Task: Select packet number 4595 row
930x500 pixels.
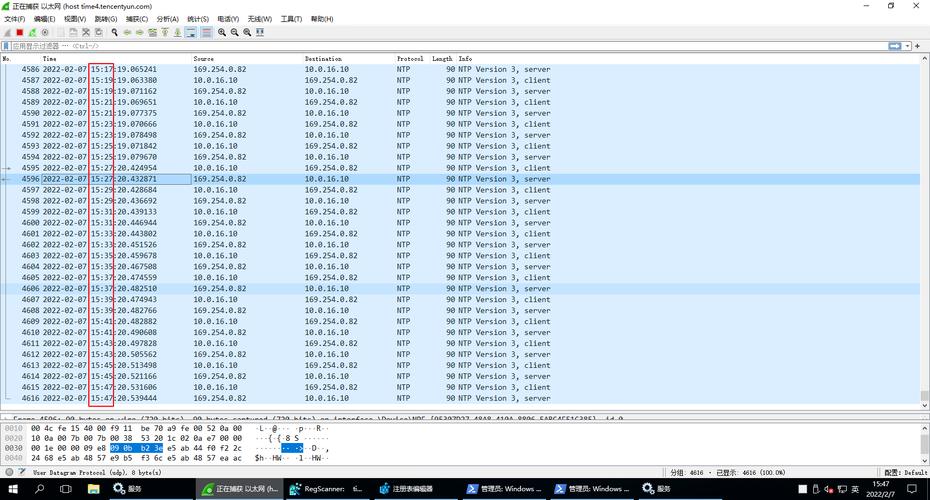Action: click(x=460, y=168)
